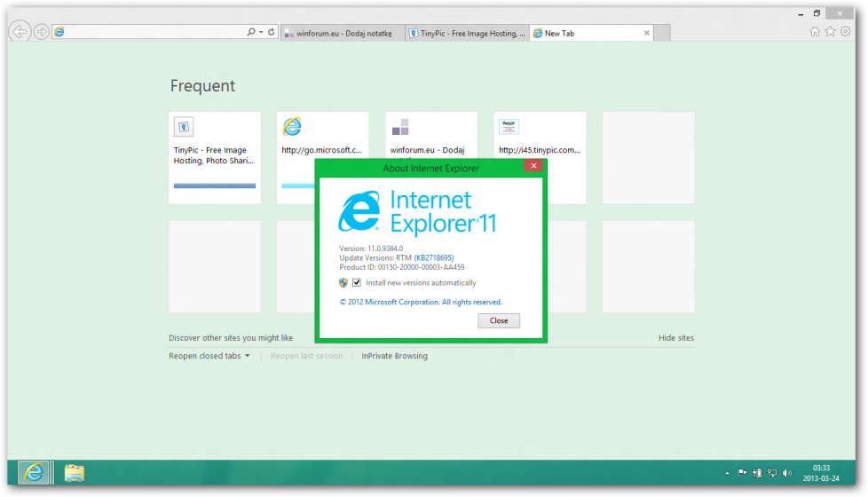Click the IE favicon in the address bar
The image size is (868, 497).
(x=59, y=32)
